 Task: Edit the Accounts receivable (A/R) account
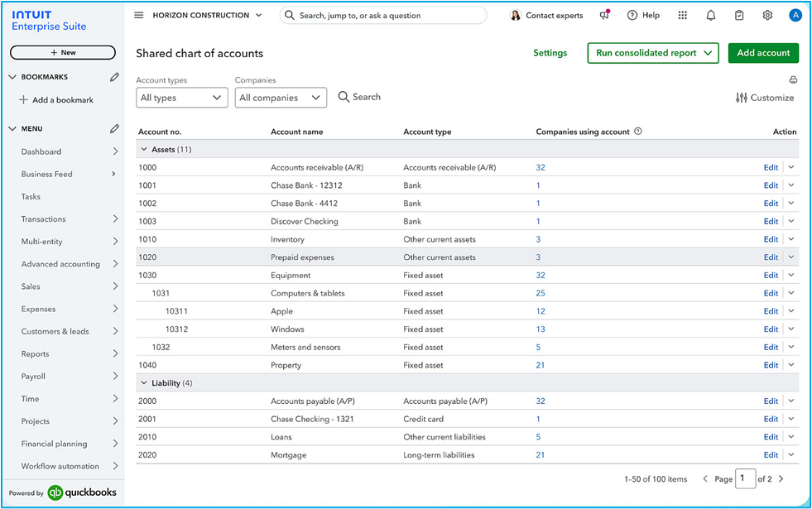click(771, 167)
